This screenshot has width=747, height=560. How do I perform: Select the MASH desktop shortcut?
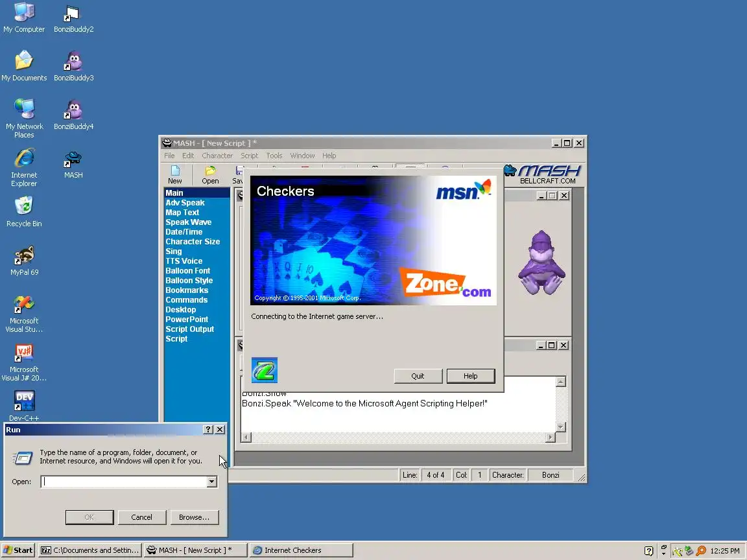(73, 164)
